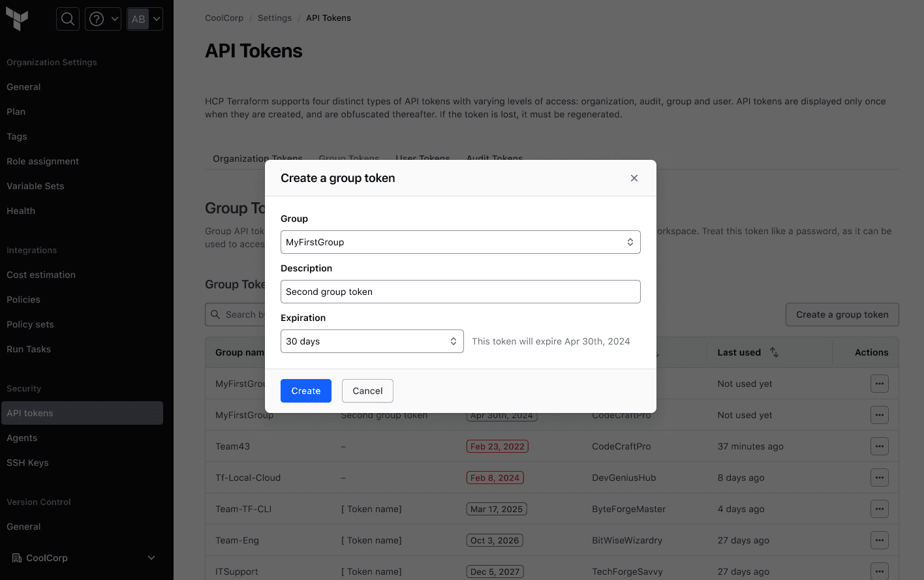Expand the CoolCorp organization switcher
Screen dimensions: 924x580
pos(85,558)
